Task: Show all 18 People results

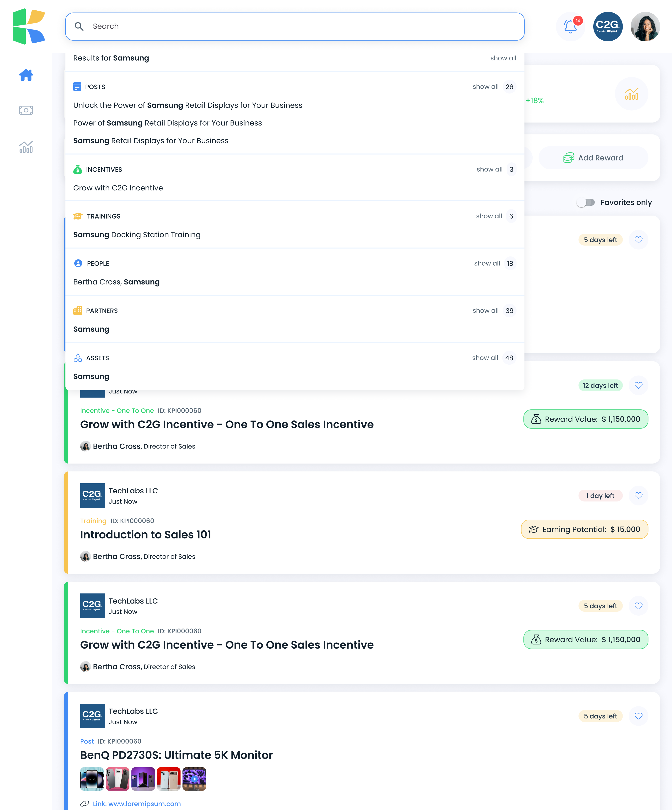Action: [x=487, y=263]
